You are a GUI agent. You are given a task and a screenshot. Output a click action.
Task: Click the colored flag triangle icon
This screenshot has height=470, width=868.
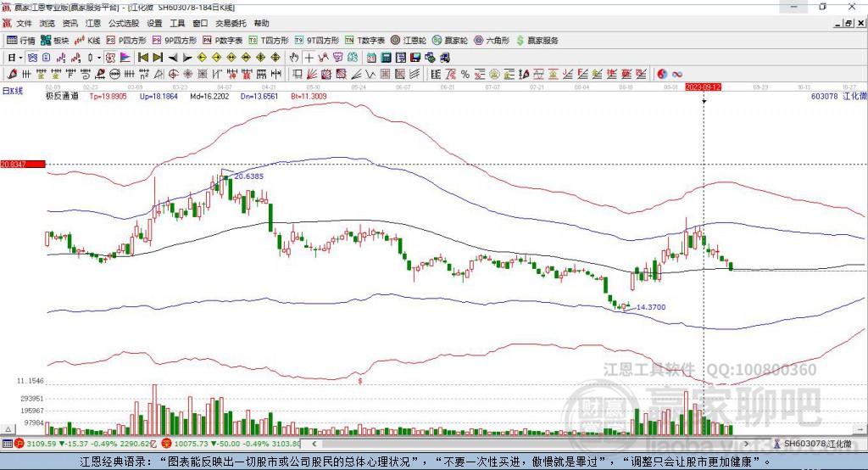click(125, 58)
